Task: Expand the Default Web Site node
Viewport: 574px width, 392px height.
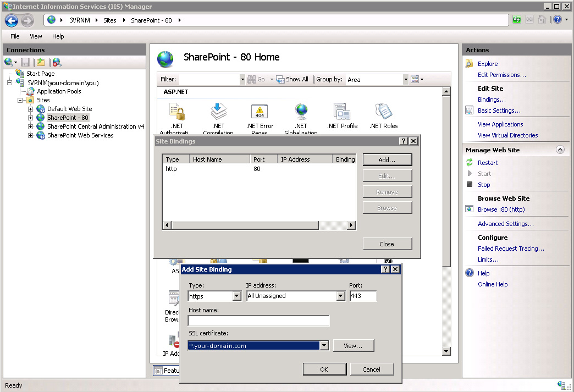Action: tap(30, 109)
